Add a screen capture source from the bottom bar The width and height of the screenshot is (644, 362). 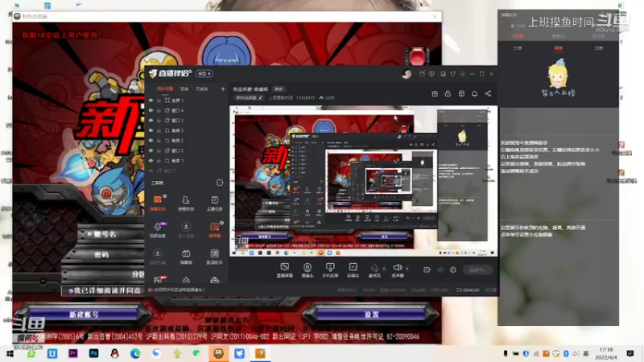[285, 270]
